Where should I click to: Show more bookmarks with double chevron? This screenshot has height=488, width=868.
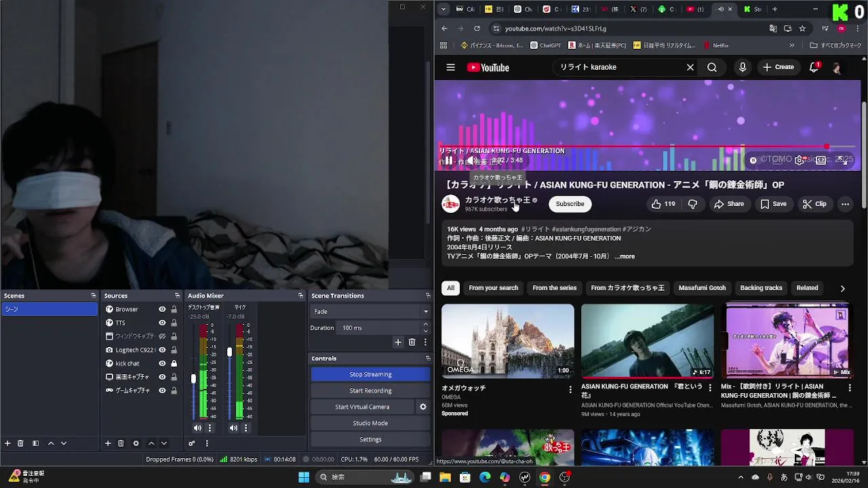click(x=791, y=45)
